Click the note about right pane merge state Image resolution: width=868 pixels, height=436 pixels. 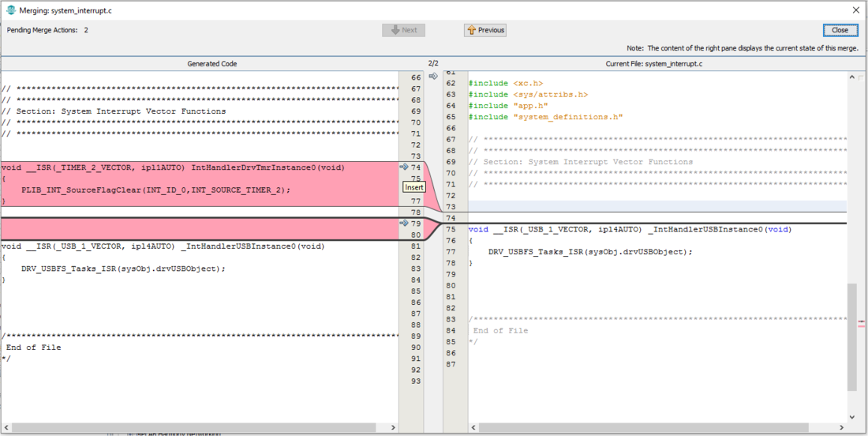pos(743,48)
